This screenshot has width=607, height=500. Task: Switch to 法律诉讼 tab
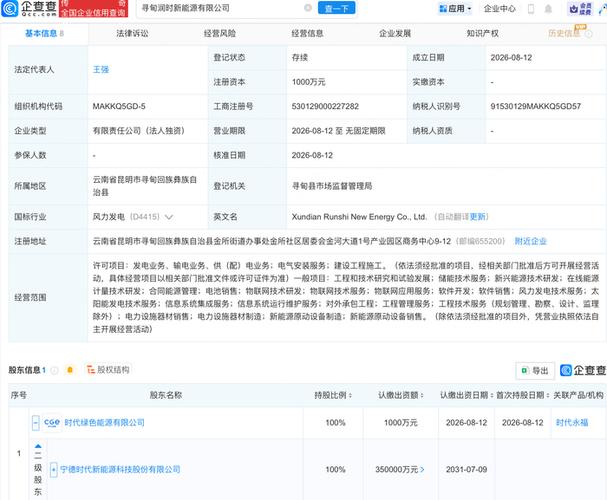click(132, 34)
